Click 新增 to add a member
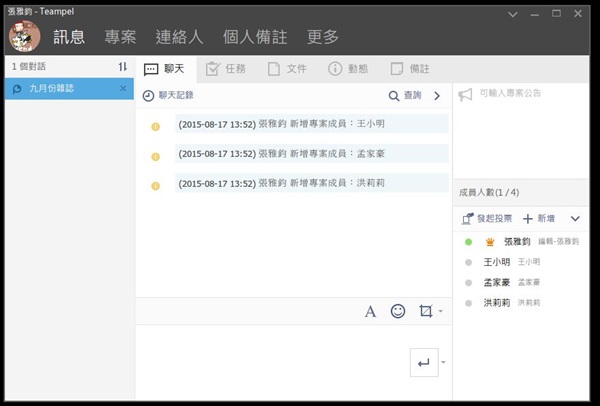 tap(538, 218)
